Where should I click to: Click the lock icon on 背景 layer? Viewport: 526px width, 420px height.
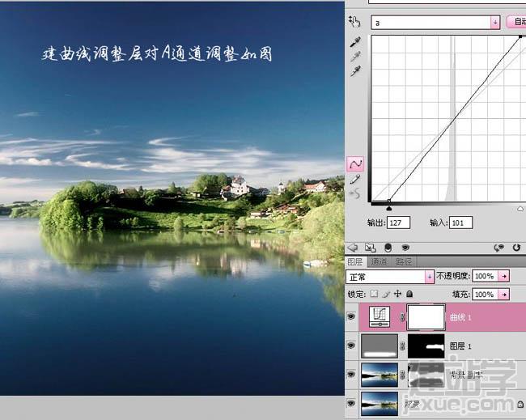click(520, 405)
